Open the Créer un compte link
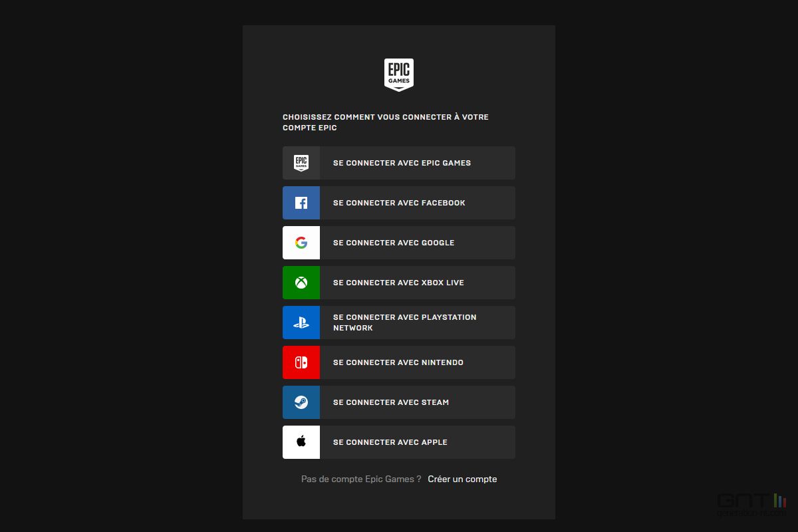Viewport: 798px width, 532px height. 462,479
